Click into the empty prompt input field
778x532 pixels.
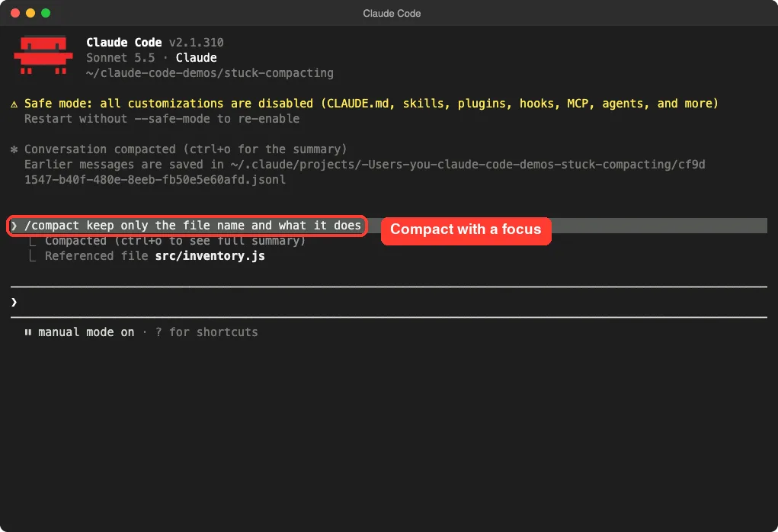coord(389,302)
